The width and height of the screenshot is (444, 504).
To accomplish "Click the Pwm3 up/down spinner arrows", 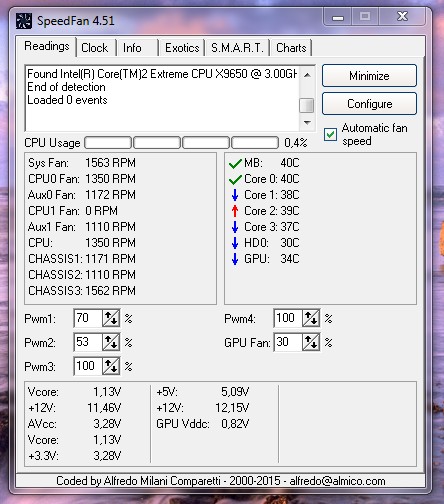I will (x=111, y=366).
